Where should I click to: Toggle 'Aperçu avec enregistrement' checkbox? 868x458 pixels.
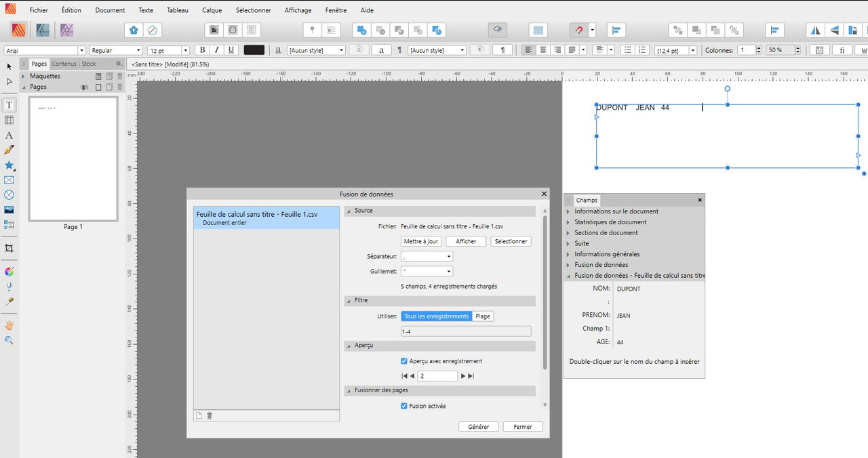[x=404, y=361]
